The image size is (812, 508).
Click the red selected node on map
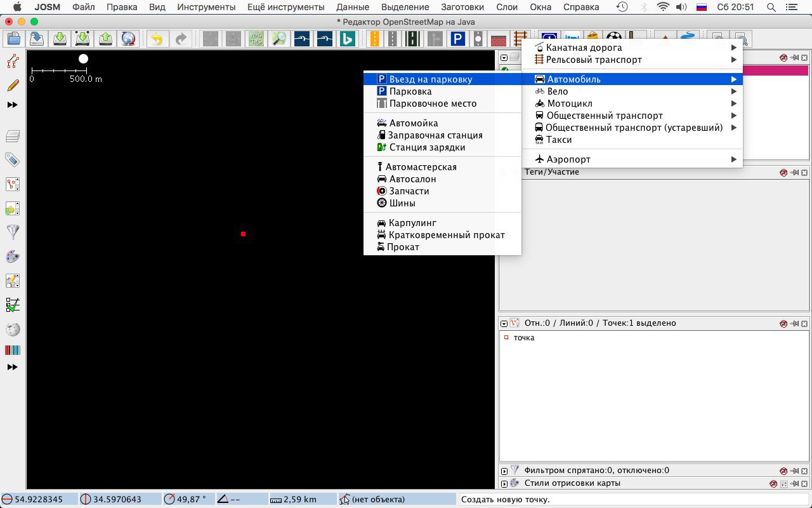tap(243, 234)
